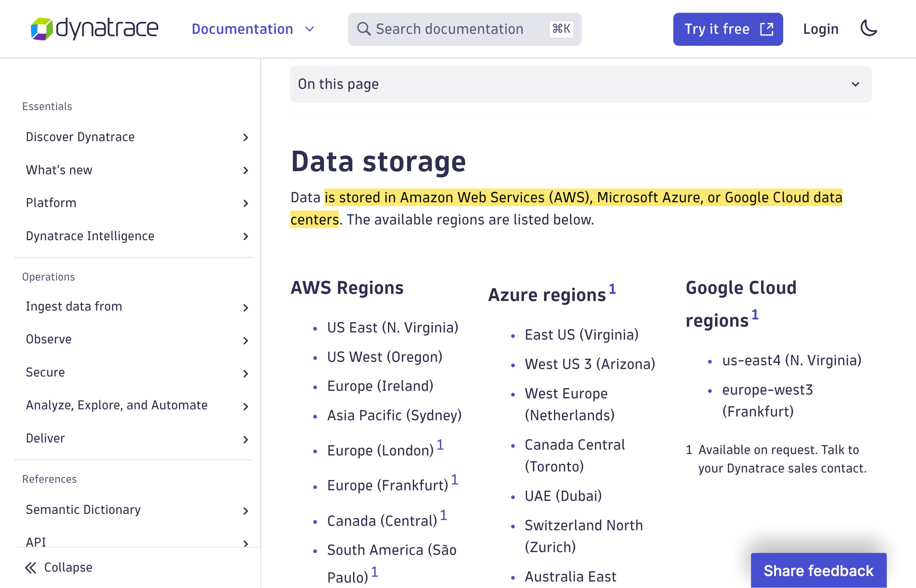Click the external-link icon in Try it free
This screenshot has width=916, height=588.
point(766,29)
